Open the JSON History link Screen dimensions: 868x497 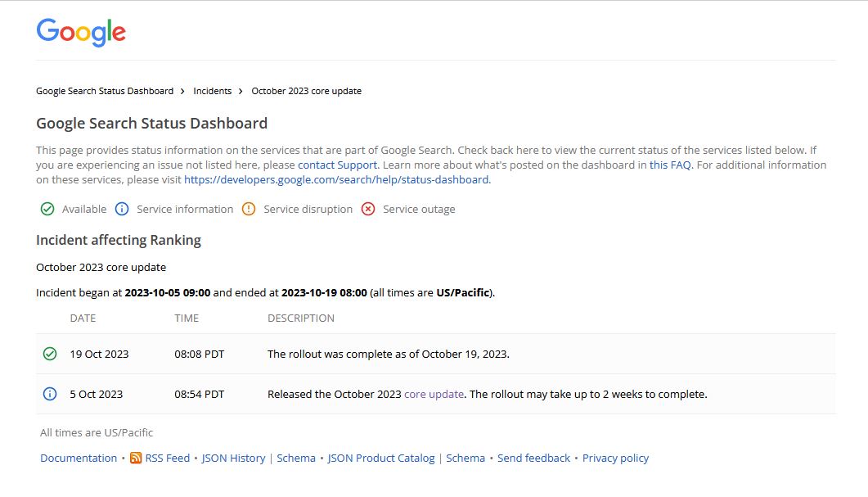coord(234,459)
